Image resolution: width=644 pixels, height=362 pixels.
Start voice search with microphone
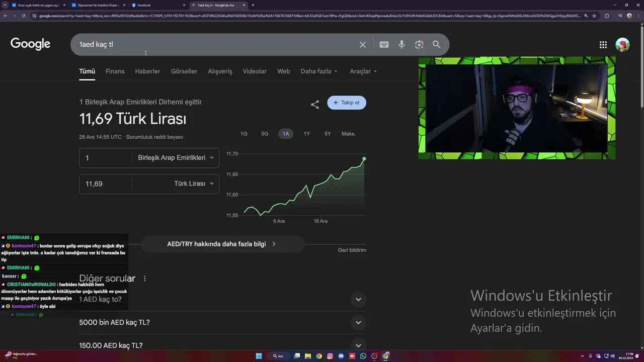coord(401,45)
